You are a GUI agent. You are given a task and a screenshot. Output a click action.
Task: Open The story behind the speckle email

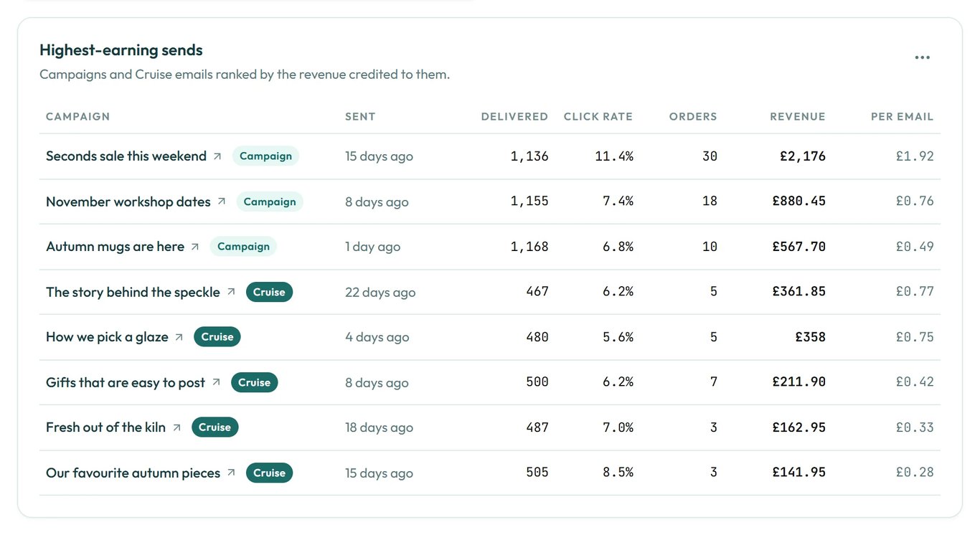click(133, 292)
